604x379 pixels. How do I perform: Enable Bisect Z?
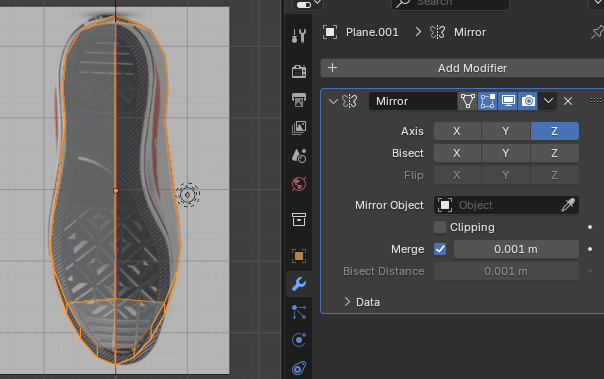point(555,153)
